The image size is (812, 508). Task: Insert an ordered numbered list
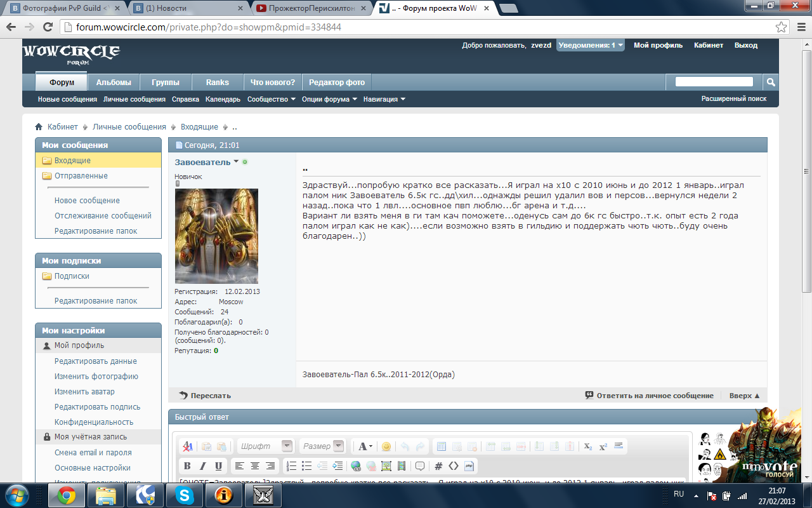[x=291, y=466]
